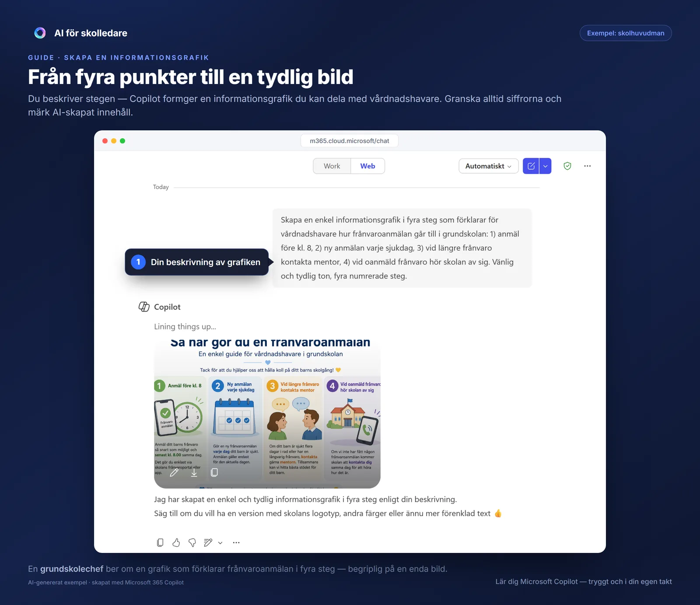Click the Copilot logo in the response

click(x=144, y=307)
